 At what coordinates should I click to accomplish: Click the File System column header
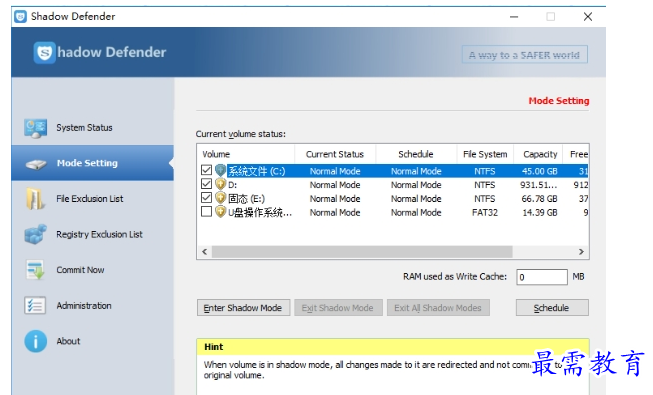[x=485, y=154]
